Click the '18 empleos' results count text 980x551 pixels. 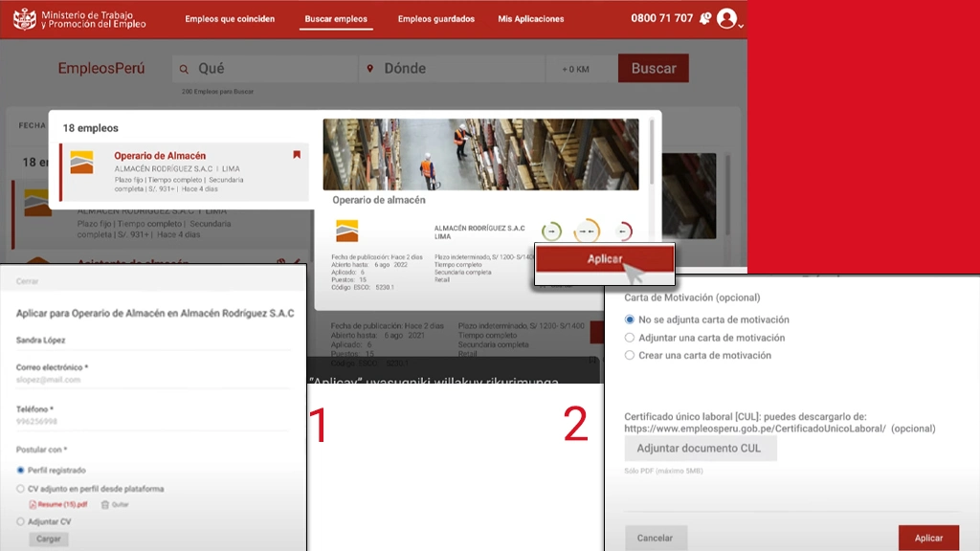tap(91, 128)
